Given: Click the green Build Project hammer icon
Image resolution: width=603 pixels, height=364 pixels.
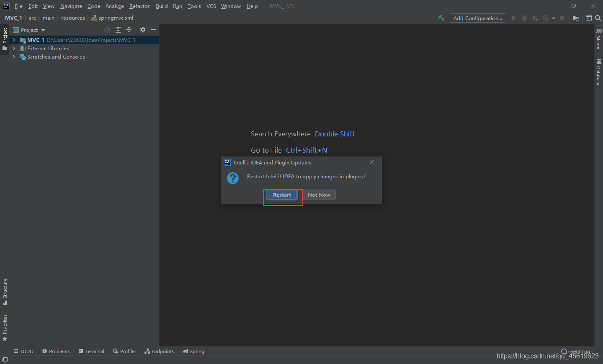Looking at the screenshot, I should [441, 18].
